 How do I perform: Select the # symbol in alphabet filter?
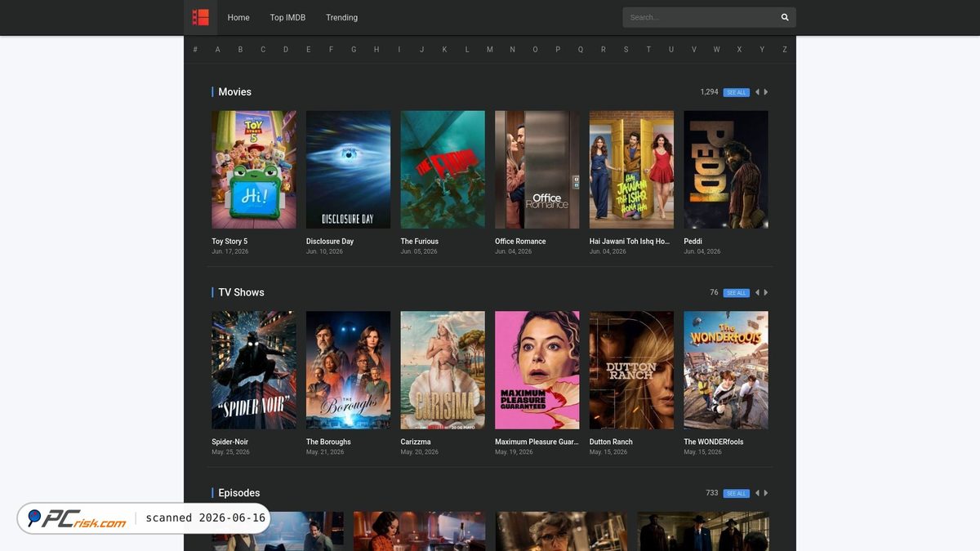point(195,50)
